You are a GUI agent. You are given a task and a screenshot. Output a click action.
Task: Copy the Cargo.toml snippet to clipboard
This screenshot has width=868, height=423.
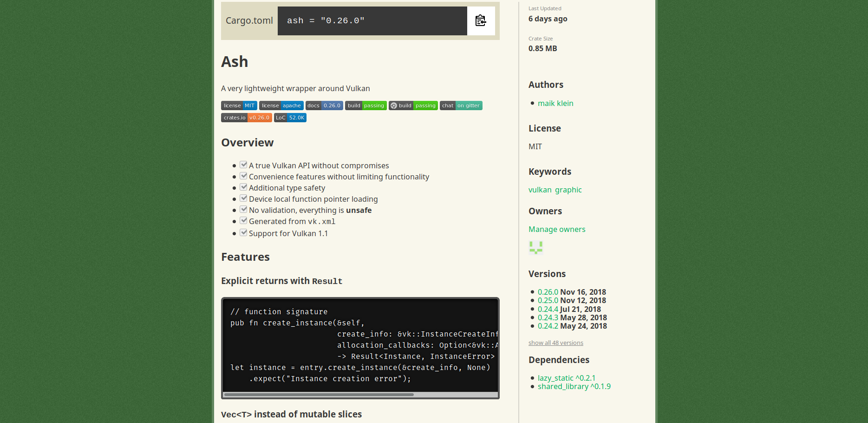481,20
